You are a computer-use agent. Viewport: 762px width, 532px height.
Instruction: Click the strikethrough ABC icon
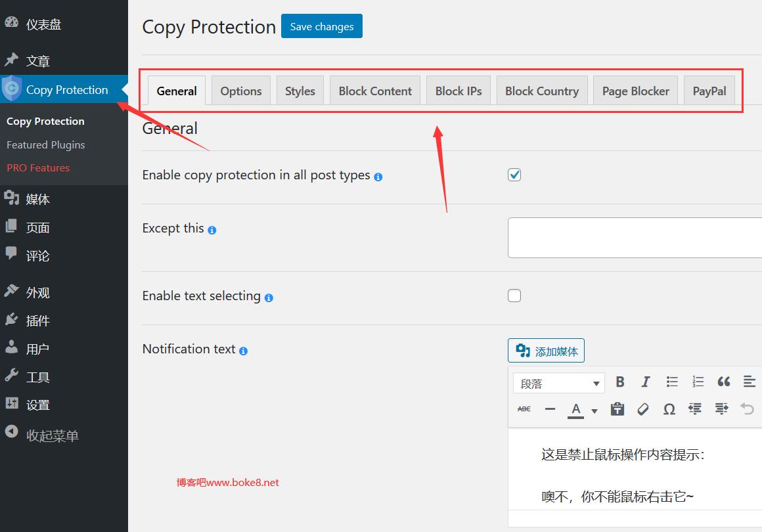524,409
